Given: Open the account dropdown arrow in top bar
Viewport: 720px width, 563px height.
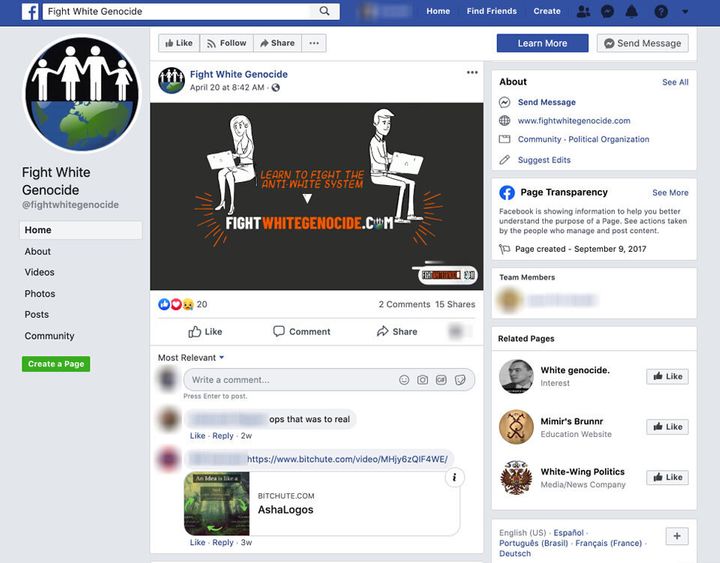Looking at the screenshot, I should (x=685, y=12).
